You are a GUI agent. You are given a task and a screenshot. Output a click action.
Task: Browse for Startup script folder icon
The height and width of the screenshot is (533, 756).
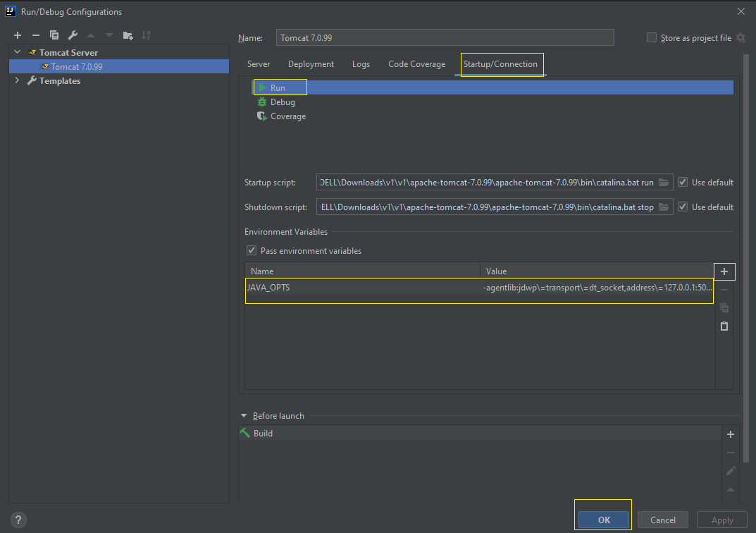pos(664,183)
